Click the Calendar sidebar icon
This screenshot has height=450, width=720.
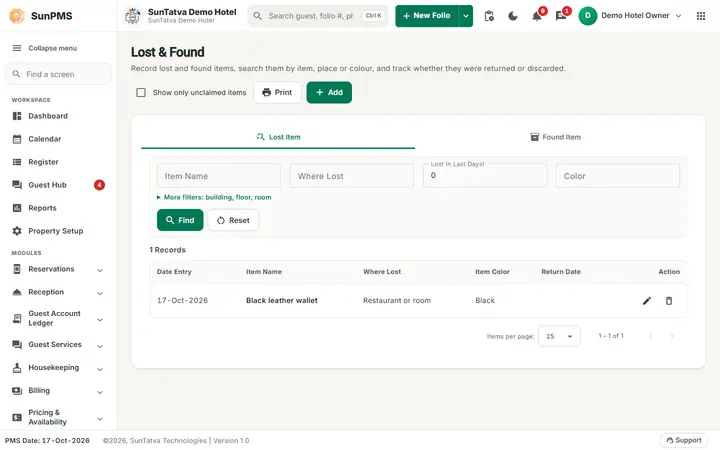click(x=17, y=139)
